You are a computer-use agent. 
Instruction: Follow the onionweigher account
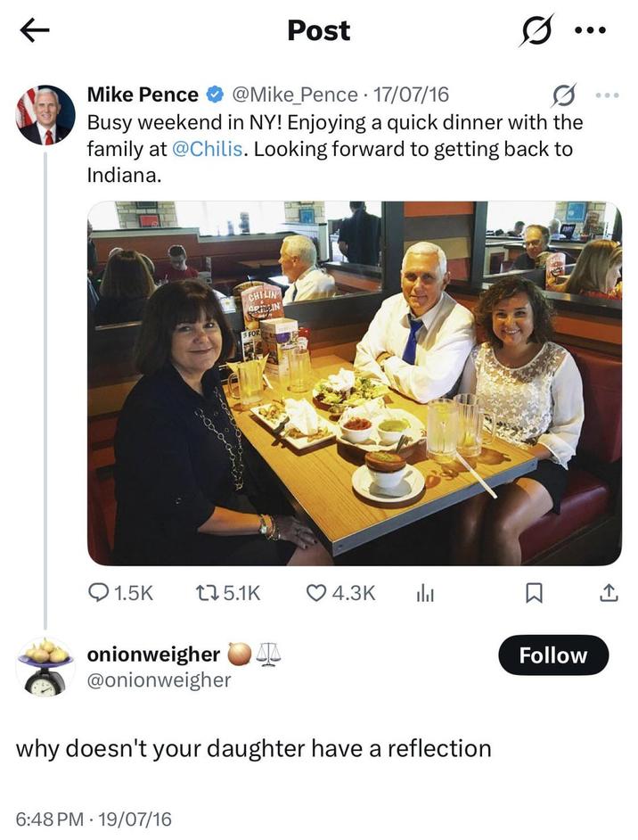tap(553, 655)
